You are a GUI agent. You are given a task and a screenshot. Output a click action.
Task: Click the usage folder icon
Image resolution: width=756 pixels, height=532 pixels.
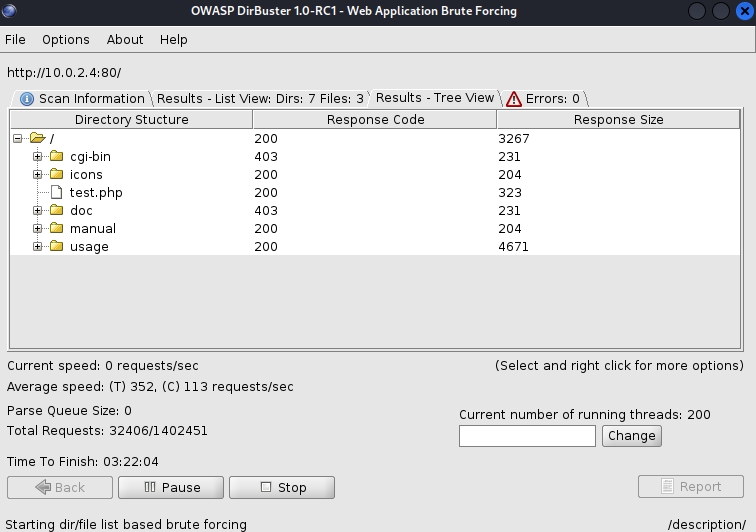tap(56, 247)
